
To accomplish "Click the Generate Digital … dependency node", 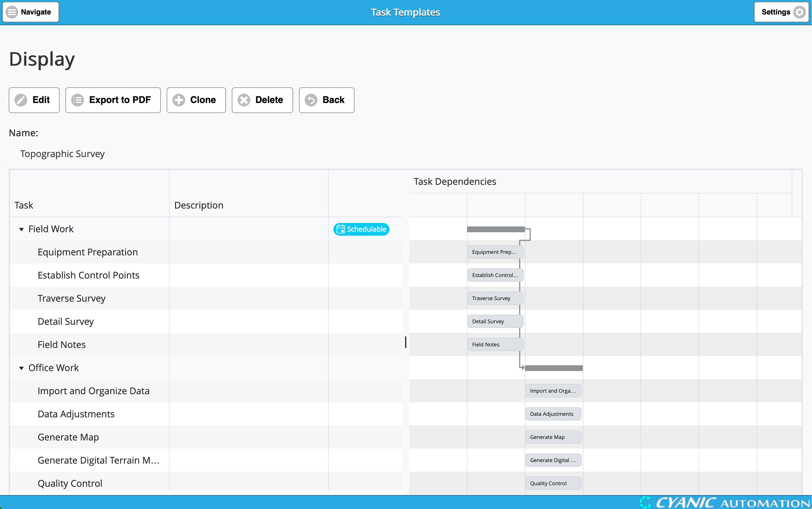I will click(x=553, y=460).
